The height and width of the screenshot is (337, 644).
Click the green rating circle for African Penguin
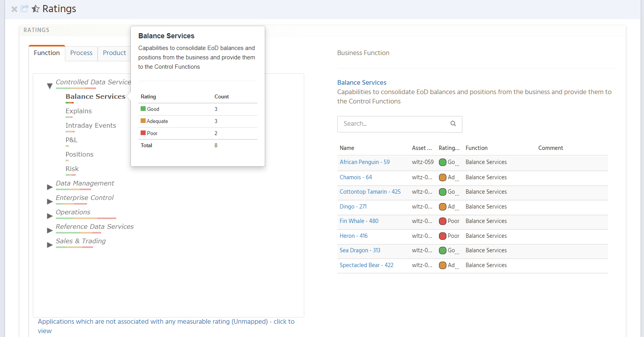pos(442,162)
